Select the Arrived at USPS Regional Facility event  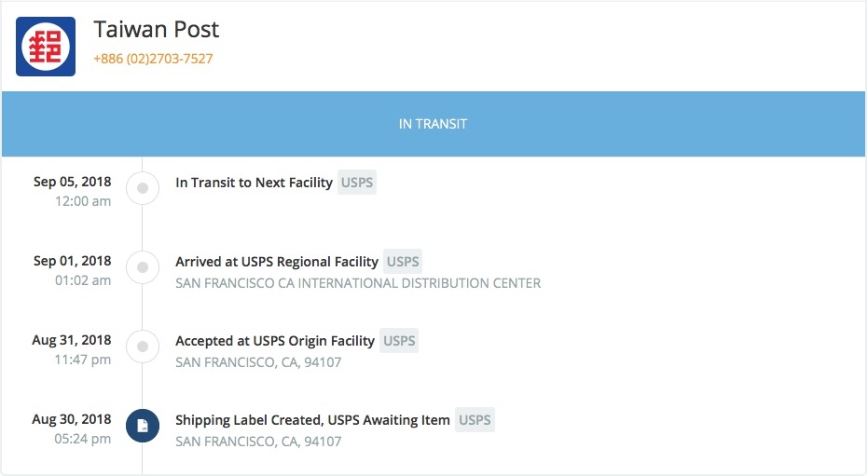277,262
